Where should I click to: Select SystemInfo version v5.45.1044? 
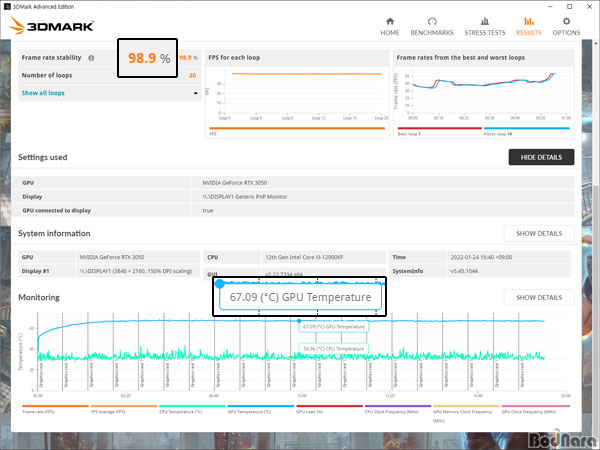(x=464, y=271)
